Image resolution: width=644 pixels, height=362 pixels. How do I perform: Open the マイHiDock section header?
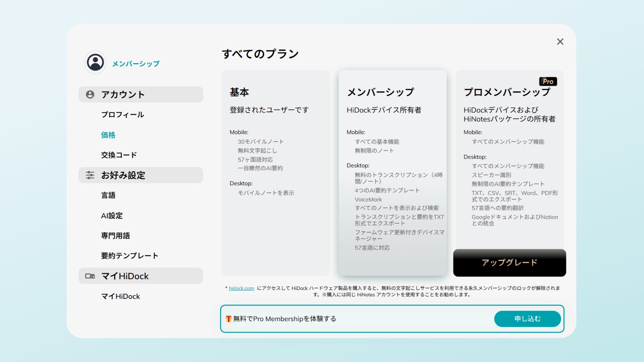(141, 276)
